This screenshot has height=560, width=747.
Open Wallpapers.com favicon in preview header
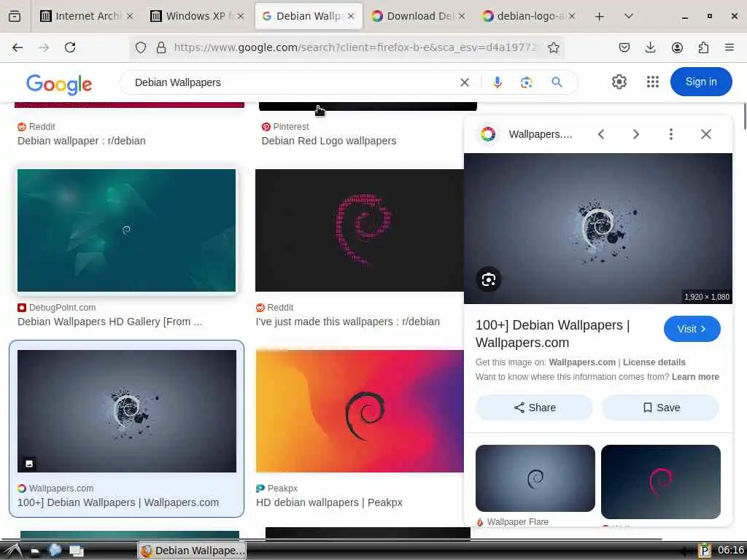click(488, 134)
